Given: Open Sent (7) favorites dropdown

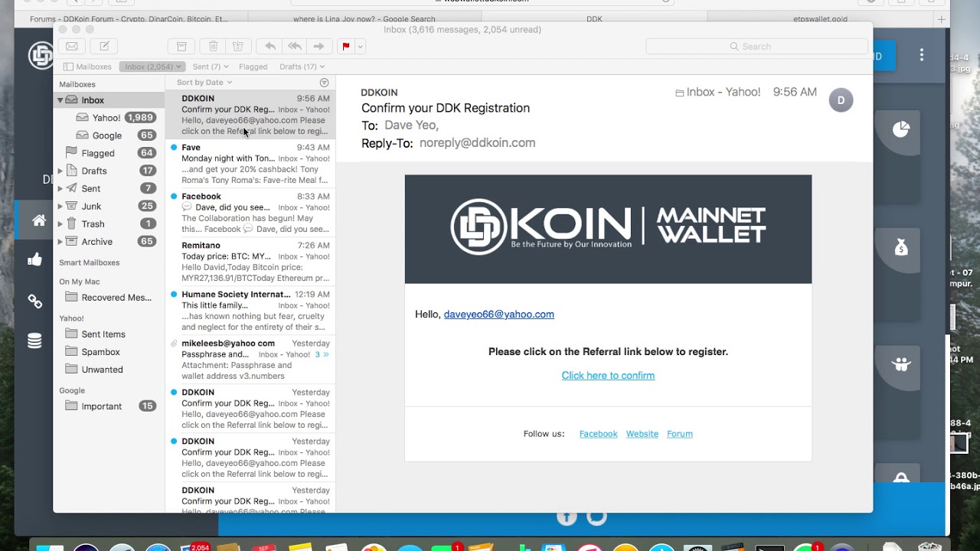Looking at the screenshot, I should click(211, 67).
